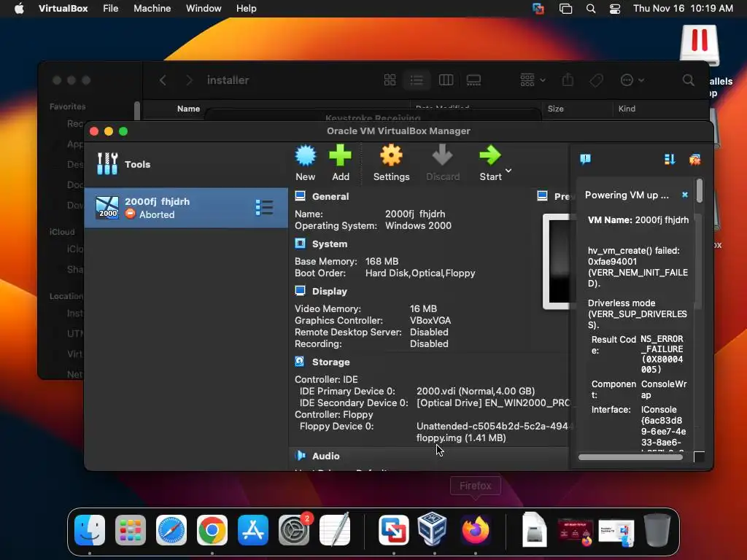Screen dimensions: 747x560
Task: Click the Optical Drive EN_WIN2000 entry
Action: click(492, 402)
